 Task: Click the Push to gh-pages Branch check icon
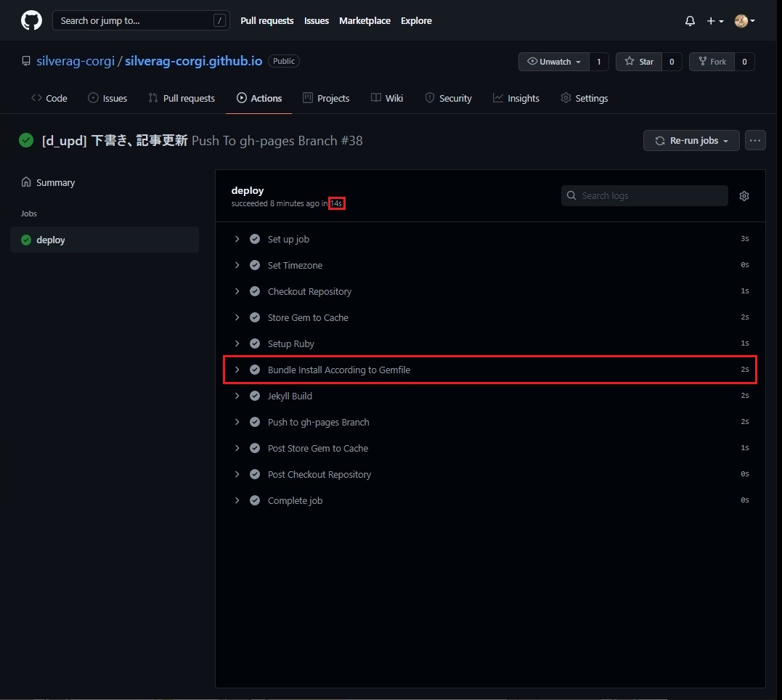click(x=255, y=422)
